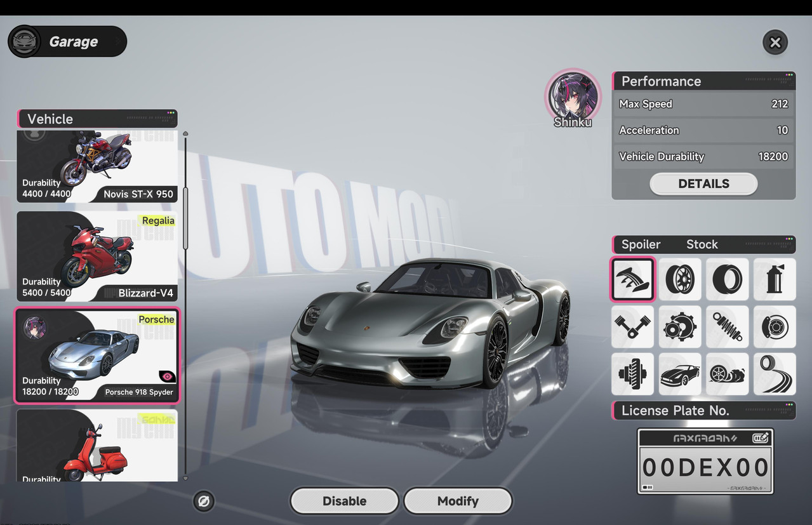Click the Garage title label
The image size is (812, 525).
74,42
